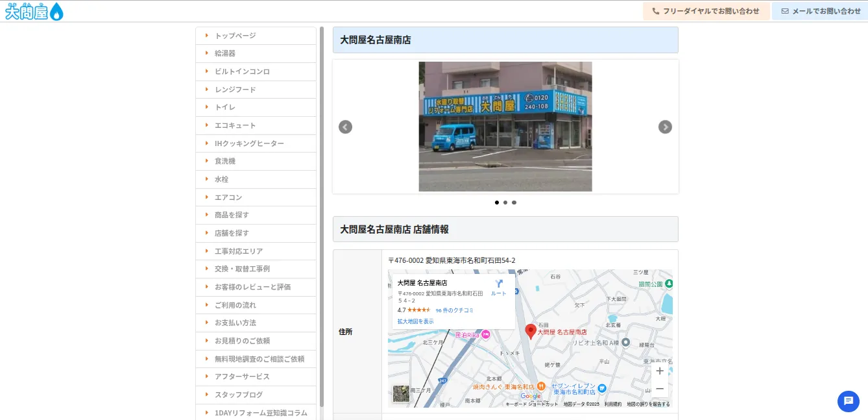Open お客様のレビューと評価 in the sidebar
The height and width of the screenshot is (420, 868).
256,287
